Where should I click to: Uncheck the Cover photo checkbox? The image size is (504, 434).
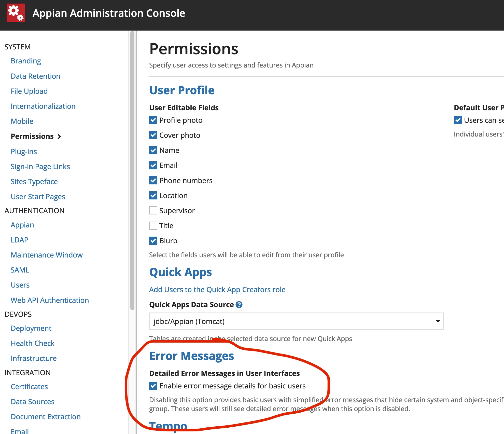click(153, 135)
